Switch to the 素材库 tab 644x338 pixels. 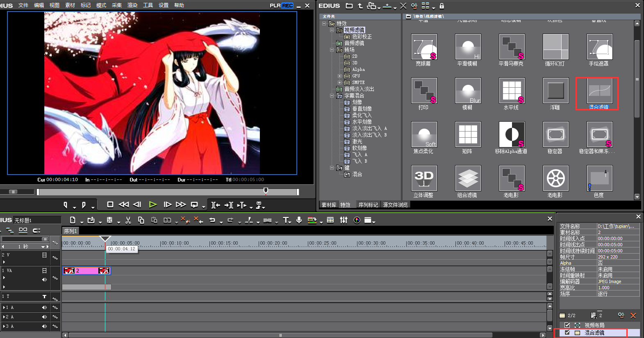point(329,205)
